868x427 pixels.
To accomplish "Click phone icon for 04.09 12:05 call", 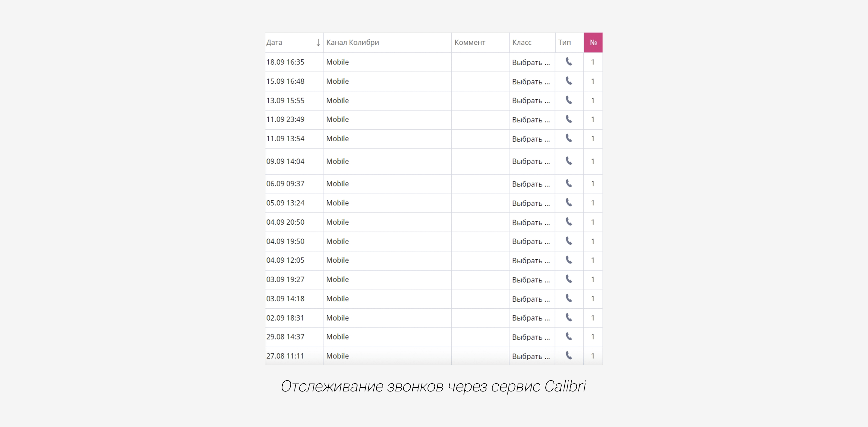I will point(569,260).
